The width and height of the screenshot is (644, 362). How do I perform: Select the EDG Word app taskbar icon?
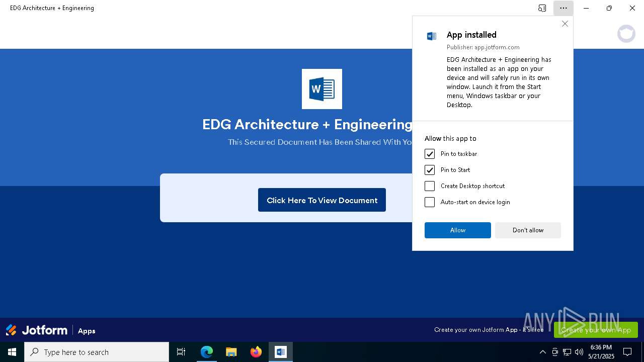tap(281, 352)
